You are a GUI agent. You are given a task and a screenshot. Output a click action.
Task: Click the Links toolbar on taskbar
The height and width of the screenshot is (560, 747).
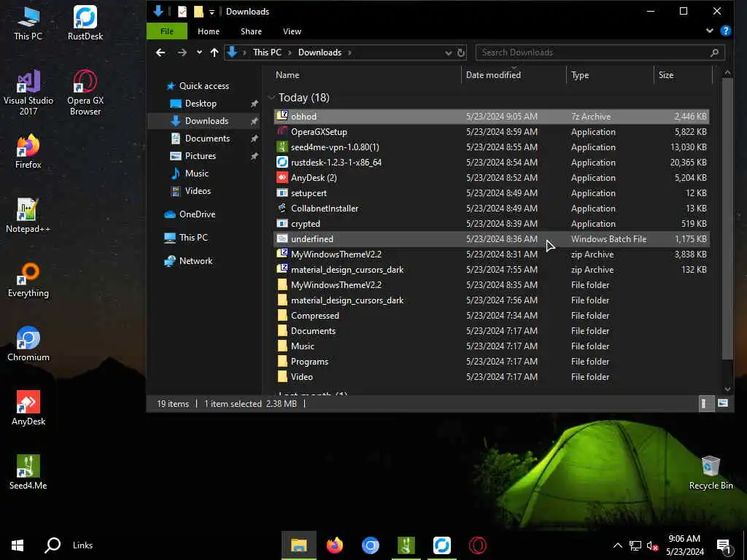(x=82, y=545)
